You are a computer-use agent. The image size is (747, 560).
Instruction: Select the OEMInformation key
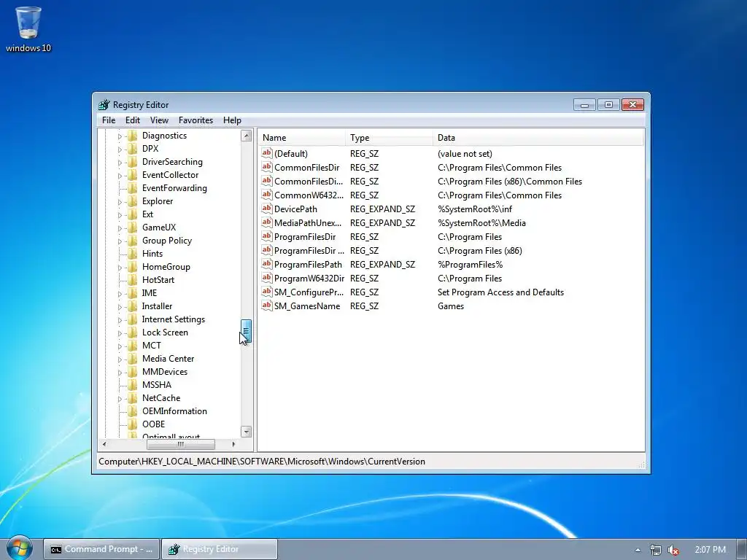[x=174, y=411]
